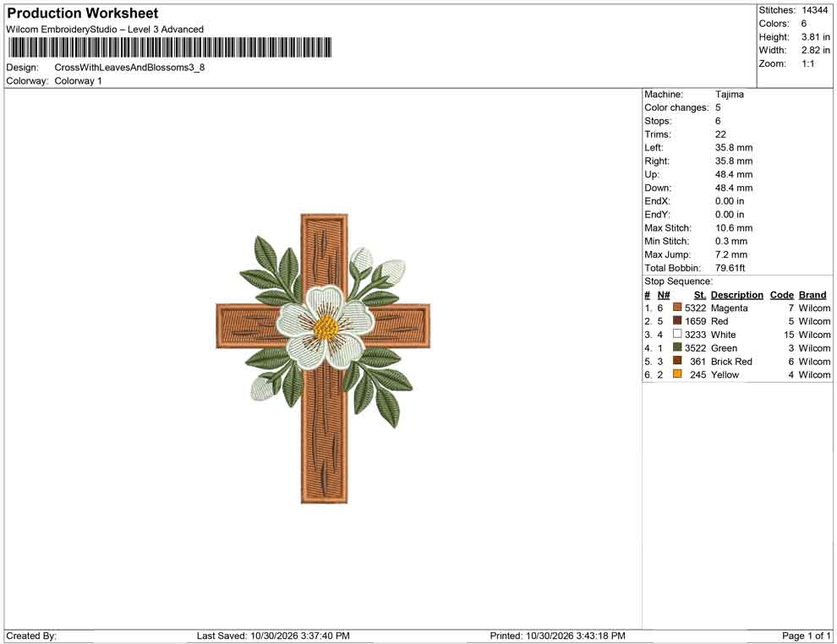Click the Magenta color swatch in stop sequence

(677, 308)
